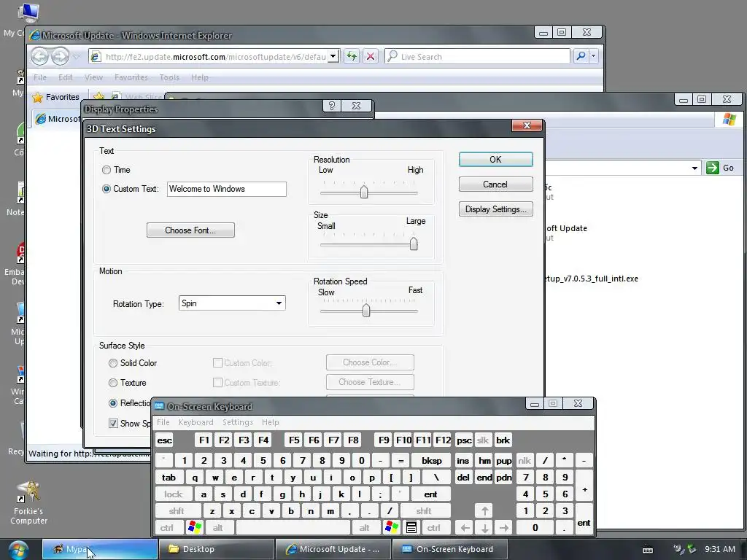Screen dimensions: 747x560
Task: Toggle the nlk key on On-Screen Keyboard
Action: pos(525,461)
